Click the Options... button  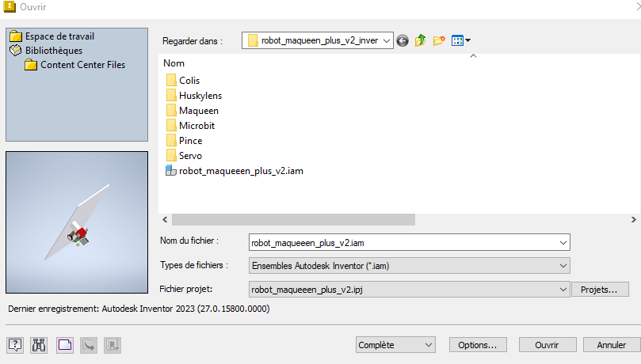click(x=478, y=345)
